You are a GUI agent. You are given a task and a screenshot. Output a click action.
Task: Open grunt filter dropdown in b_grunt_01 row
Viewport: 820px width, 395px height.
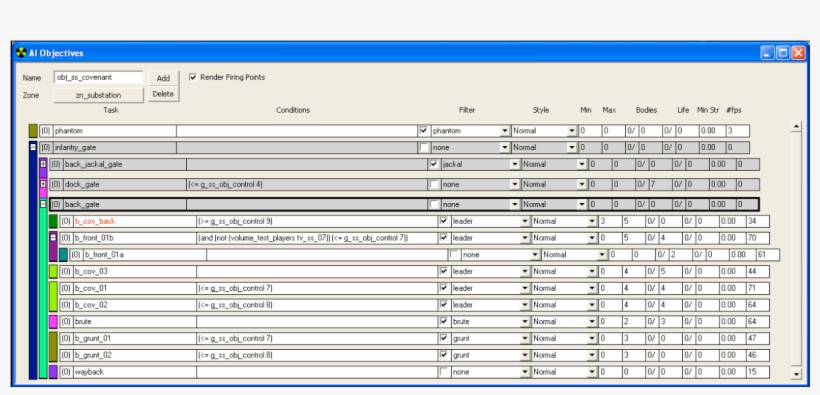pyautogui.click(x=526, y=338)
